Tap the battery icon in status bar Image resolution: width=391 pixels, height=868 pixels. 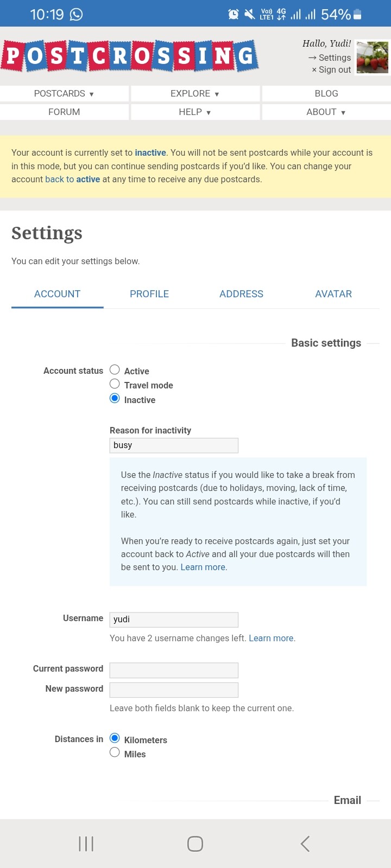click(357, 14)
